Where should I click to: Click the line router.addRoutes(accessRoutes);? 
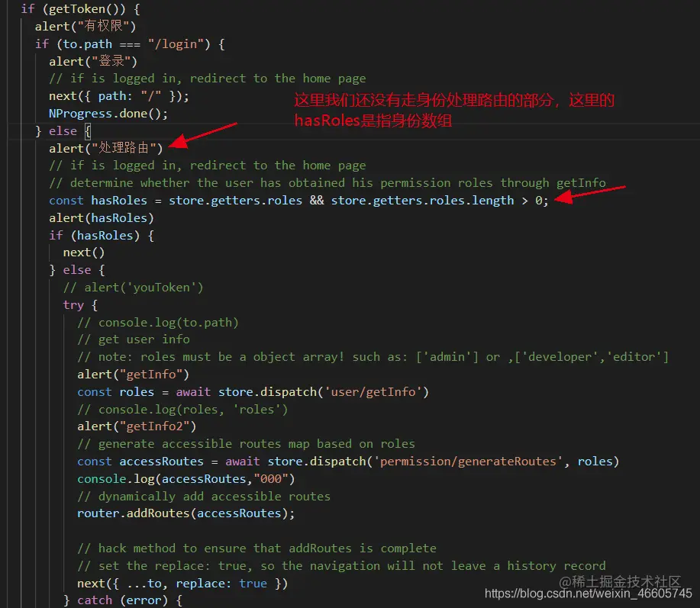[x=186, y=513]
